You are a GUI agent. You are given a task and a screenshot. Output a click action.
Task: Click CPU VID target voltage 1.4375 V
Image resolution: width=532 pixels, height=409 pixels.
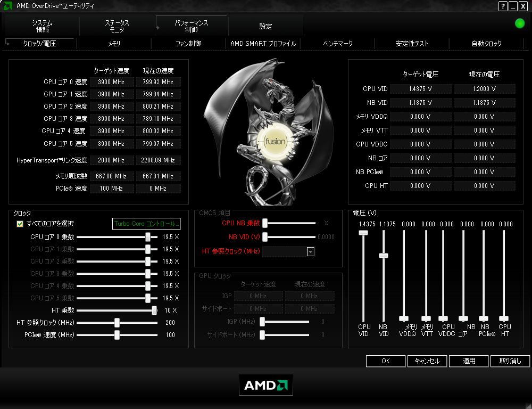[x=420, y=88]
